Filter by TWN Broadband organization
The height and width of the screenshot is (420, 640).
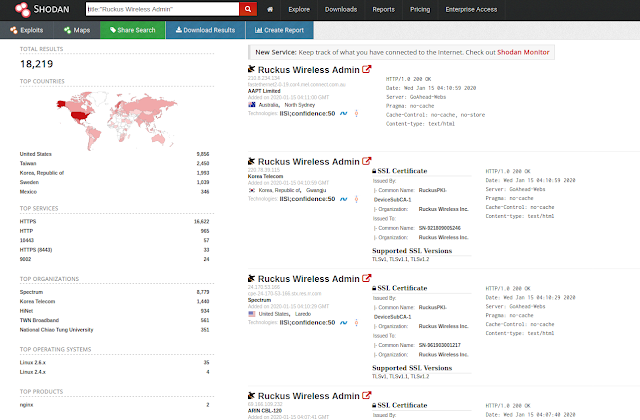click(39, 320)
